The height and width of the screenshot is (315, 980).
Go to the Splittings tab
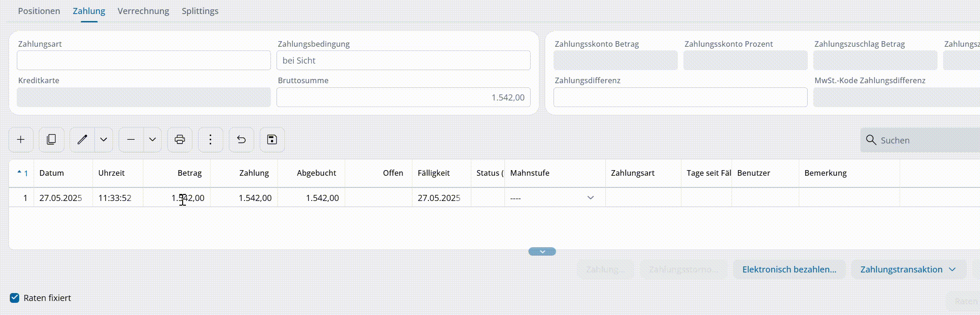coord(200,11)
